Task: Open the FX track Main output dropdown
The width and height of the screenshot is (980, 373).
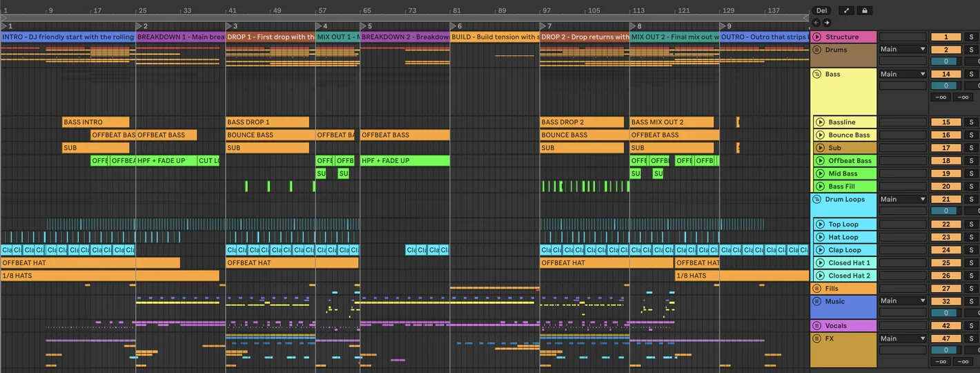Action: [903, 338]
